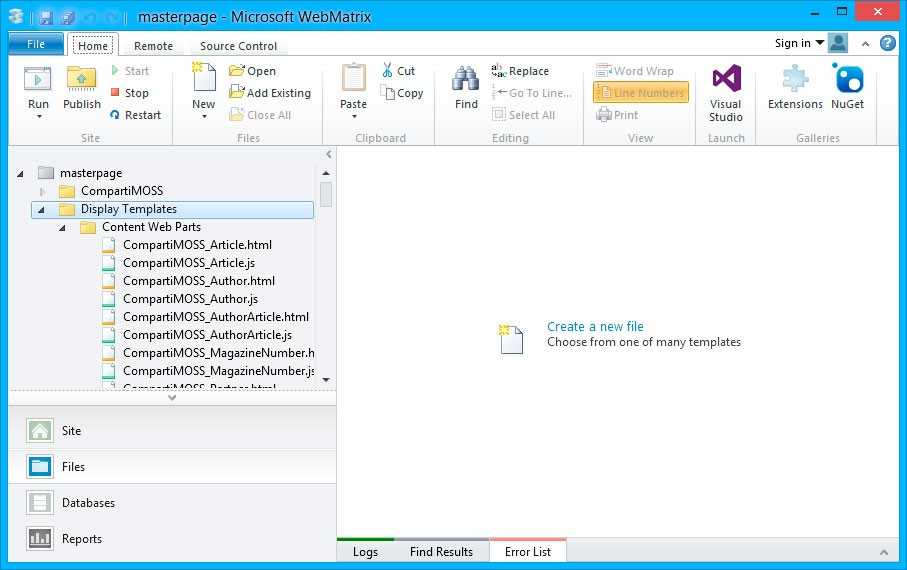Click Add Existing files
The width and height of the screenshot is (907, 570).
270,93
